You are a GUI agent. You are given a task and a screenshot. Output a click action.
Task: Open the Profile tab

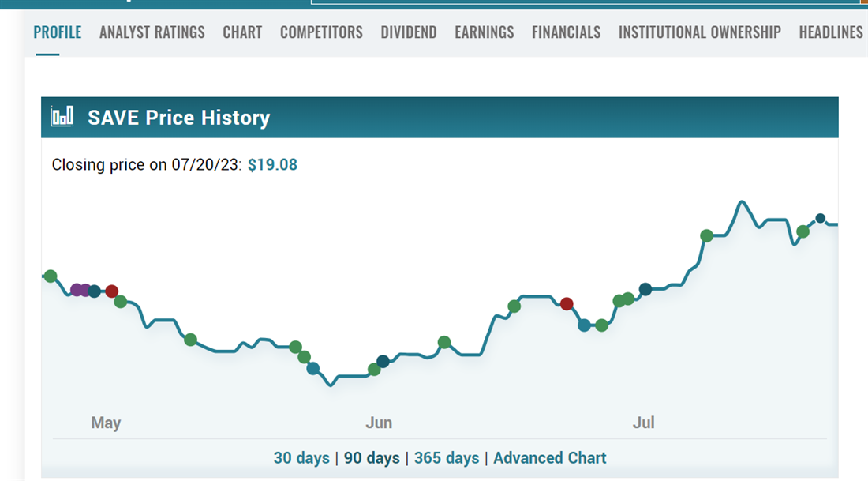58,32
